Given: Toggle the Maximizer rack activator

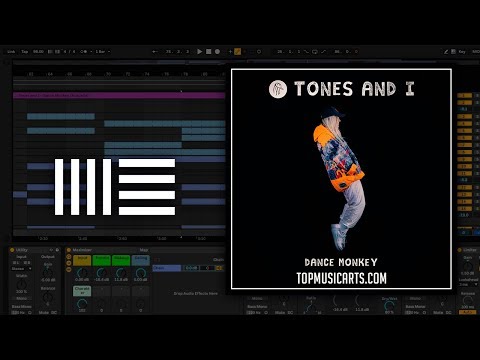Looking at the screenshot, I should (69, 250).
